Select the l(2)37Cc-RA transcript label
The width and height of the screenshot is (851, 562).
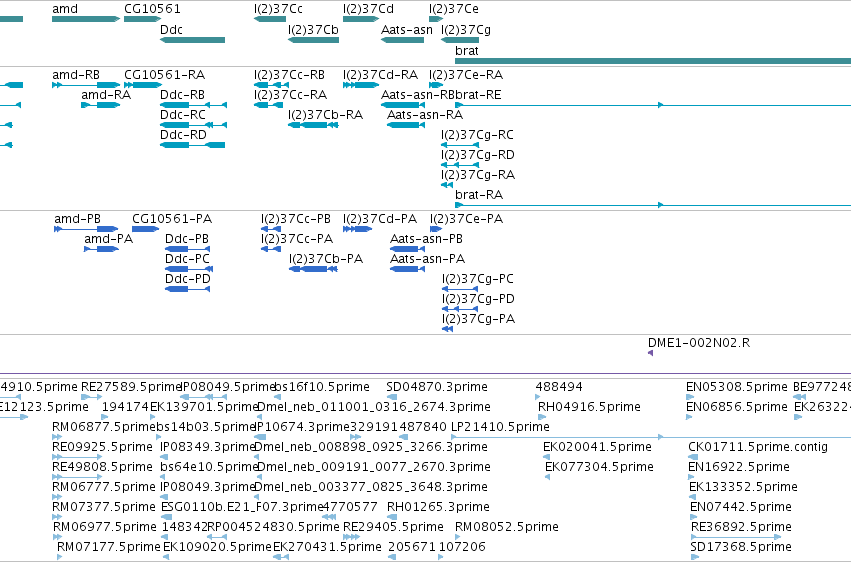point(290,95)
